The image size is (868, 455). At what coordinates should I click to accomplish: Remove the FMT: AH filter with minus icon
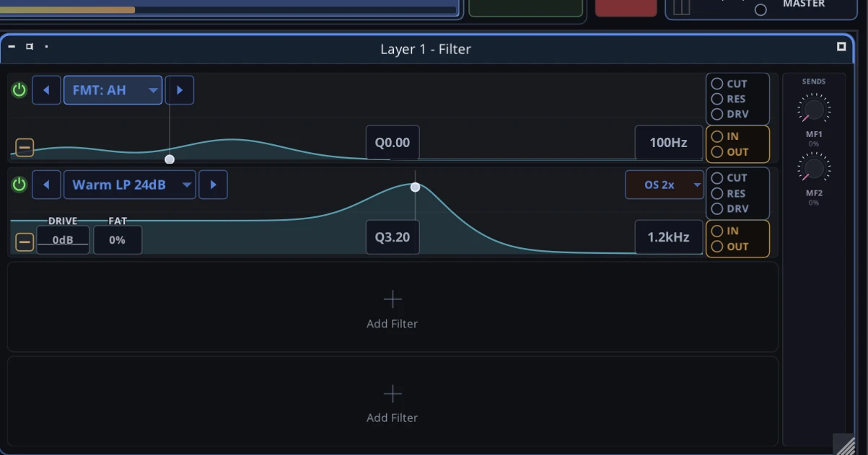pyautogui.click(x=25, y=148)
